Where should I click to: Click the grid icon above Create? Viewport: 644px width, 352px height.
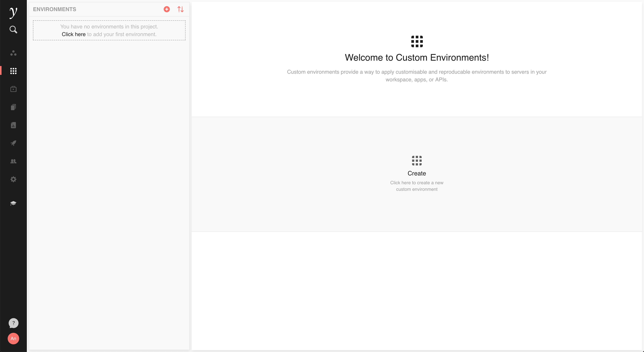point(416,160)
